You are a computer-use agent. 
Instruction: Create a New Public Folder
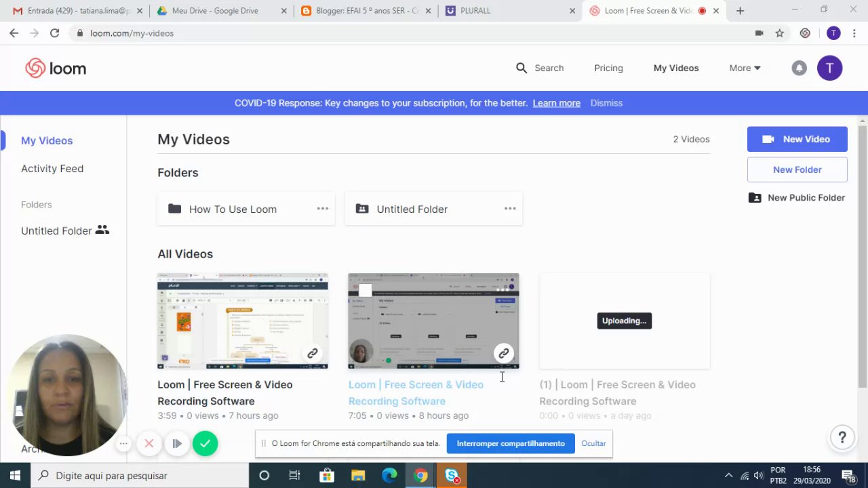pyautogui.click(x=797, y=197)
